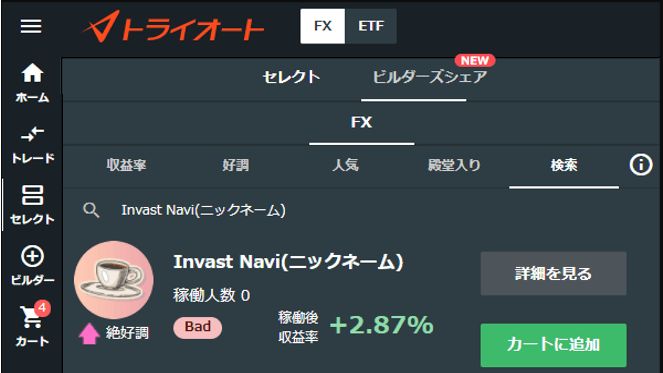Go to Home (ホーム) in sidebar
The height and width of the screenshot is (373, 663).
[32, 83]
